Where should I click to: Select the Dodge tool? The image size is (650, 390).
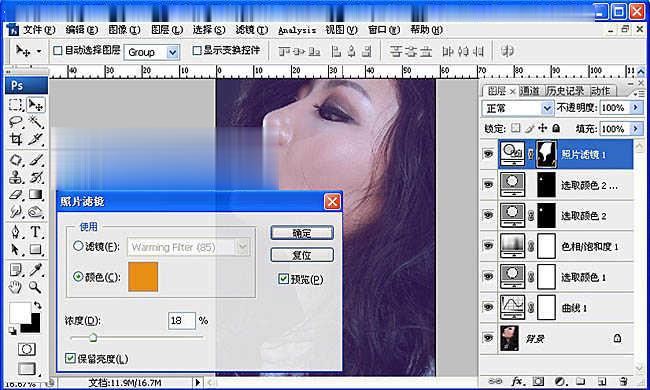tap(36, 212)
